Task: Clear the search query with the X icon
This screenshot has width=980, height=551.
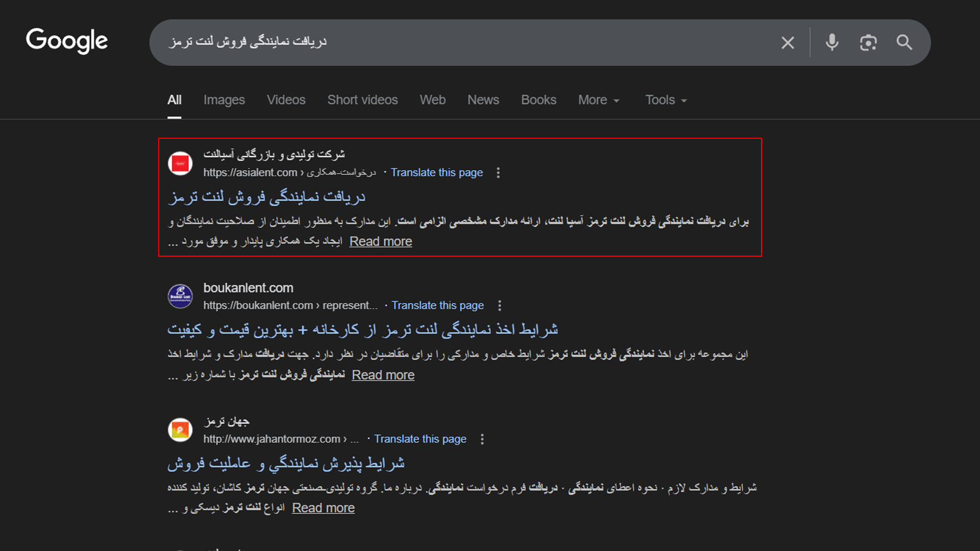Action: pos(788,42)
